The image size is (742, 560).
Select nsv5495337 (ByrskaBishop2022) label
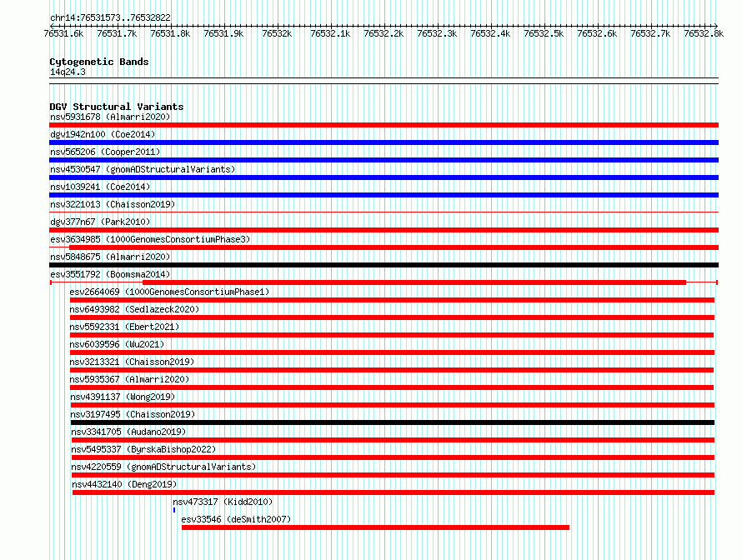click(x=144, y=449)
